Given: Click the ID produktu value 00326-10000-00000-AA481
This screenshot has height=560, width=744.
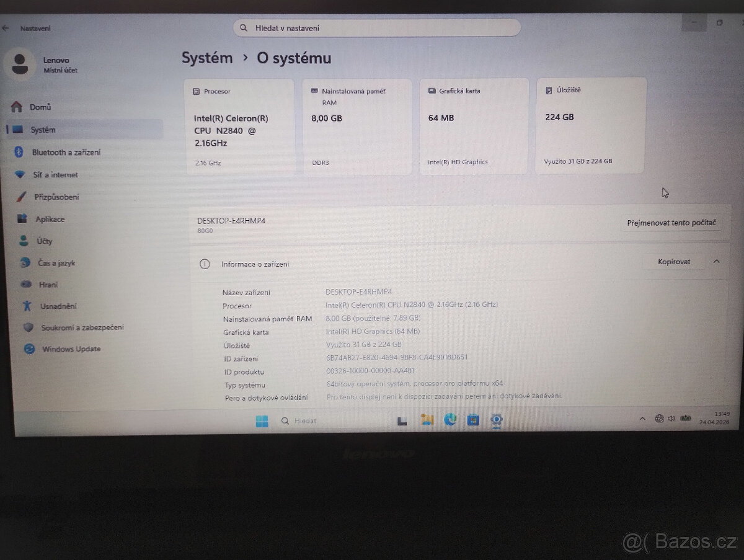Looking at the screenshot, I should (371, 371).
